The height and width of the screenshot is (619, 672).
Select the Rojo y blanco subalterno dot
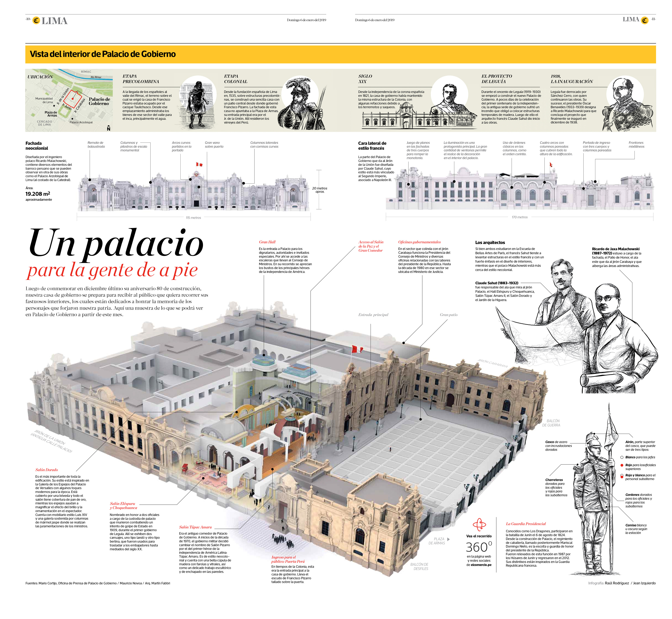(x=622, y=476)
